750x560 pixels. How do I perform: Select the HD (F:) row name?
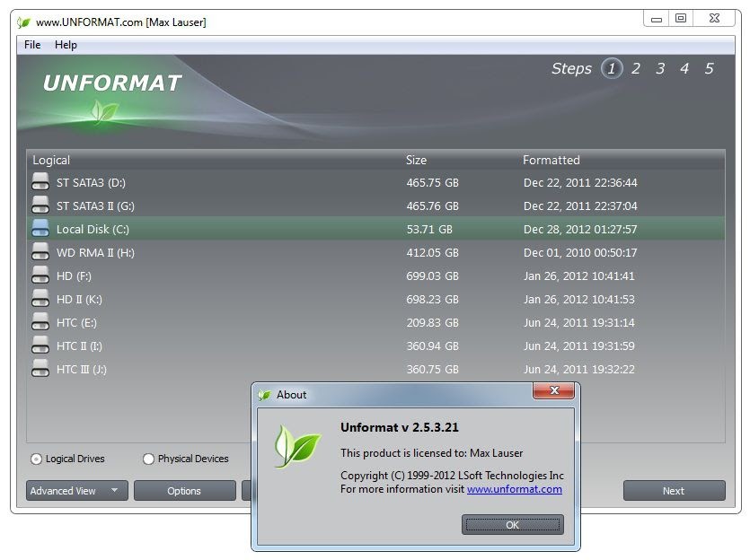[74, 276]
